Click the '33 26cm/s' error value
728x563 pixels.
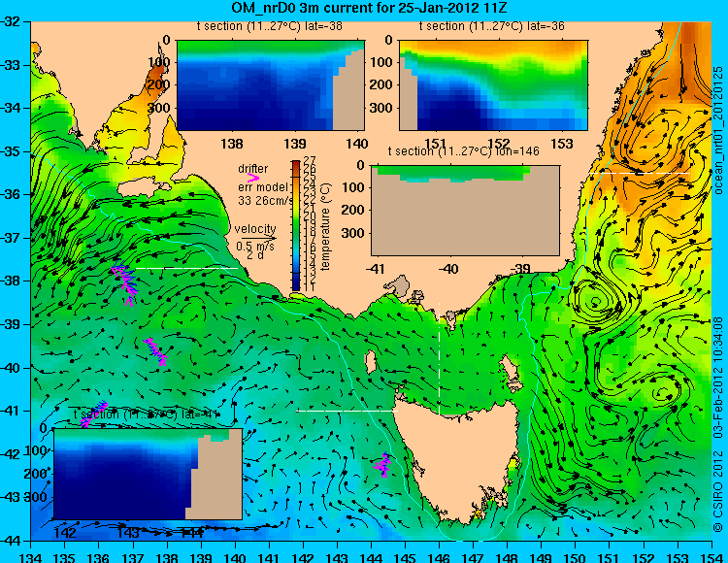coord(266,201)
